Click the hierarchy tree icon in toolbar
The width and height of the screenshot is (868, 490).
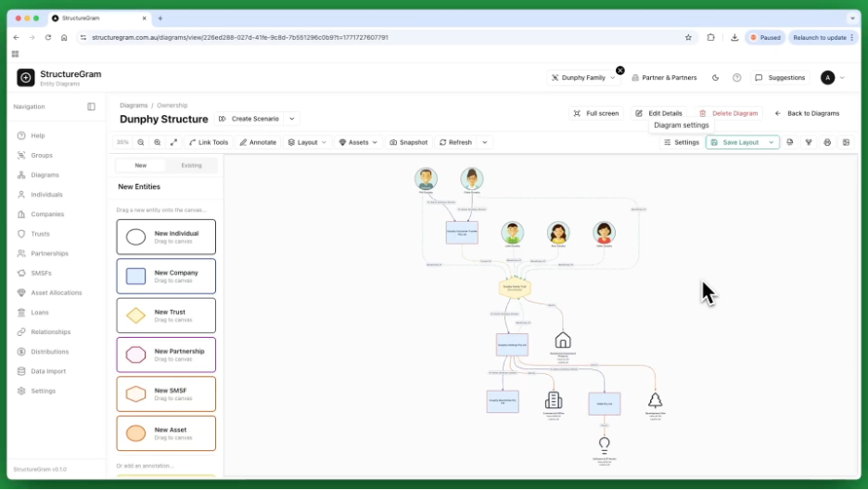click(x=809, y=142)
